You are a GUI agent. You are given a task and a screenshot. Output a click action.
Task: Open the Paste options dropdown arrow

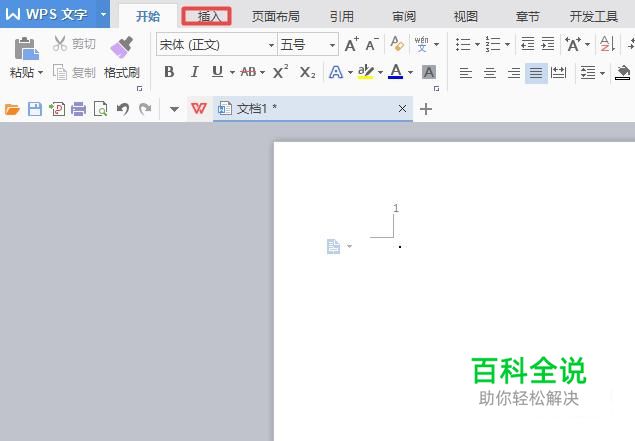coord(40,73)
